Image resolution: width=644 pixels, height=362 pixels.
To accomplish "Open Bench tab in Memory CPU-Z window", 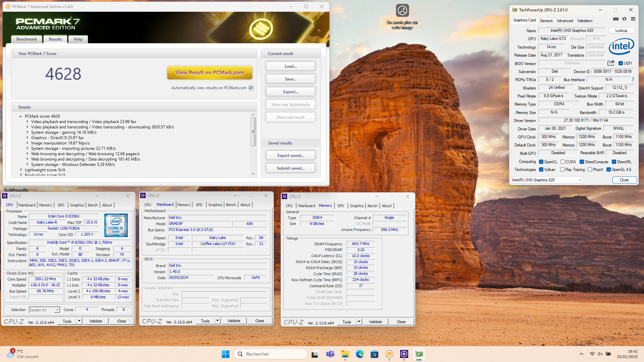I will pyautogui.click(x=372, y=206).
